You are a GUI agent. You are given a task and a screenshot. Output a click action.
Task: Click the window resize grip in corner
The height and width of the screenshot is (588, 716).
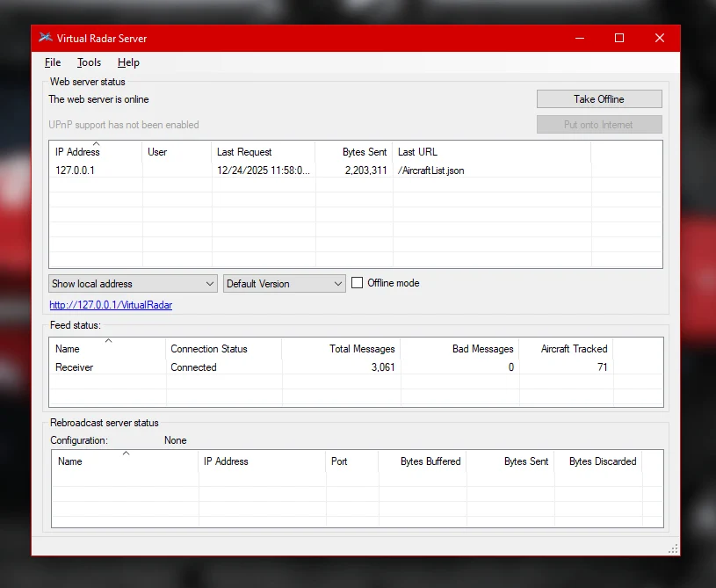click(x=673, y=548)
